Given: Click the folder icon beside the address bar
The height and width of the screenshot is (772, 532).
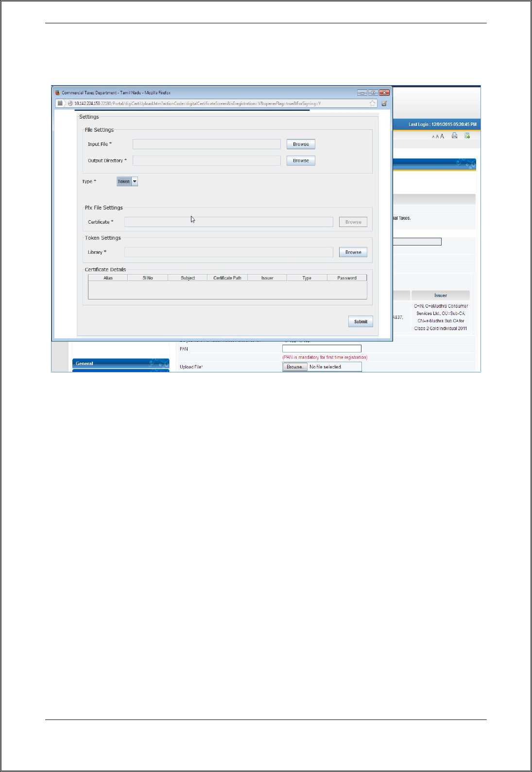Looking at the screenshot, I should tap(60, 103).
